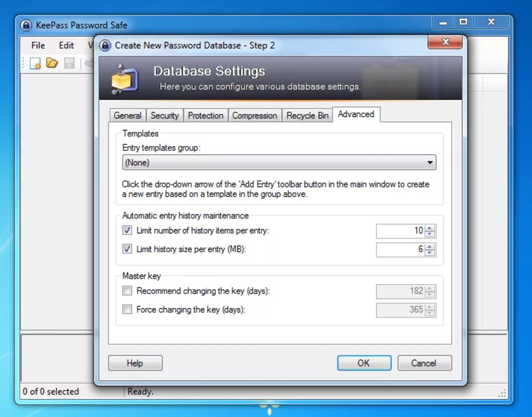Screen dimensions: 532x417
Task: Maximize the KeePass Password Safe window
Action: [x=464, y=22]
